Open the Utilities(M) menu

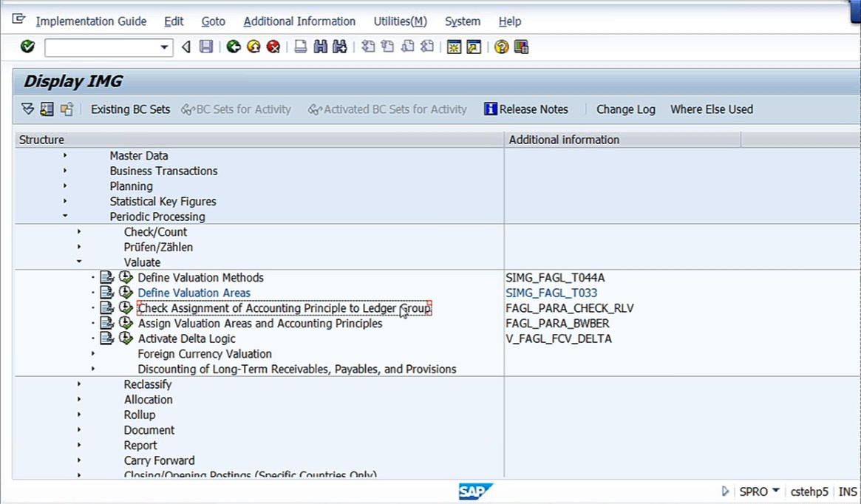pyautogui.click(x=401, y=21)
